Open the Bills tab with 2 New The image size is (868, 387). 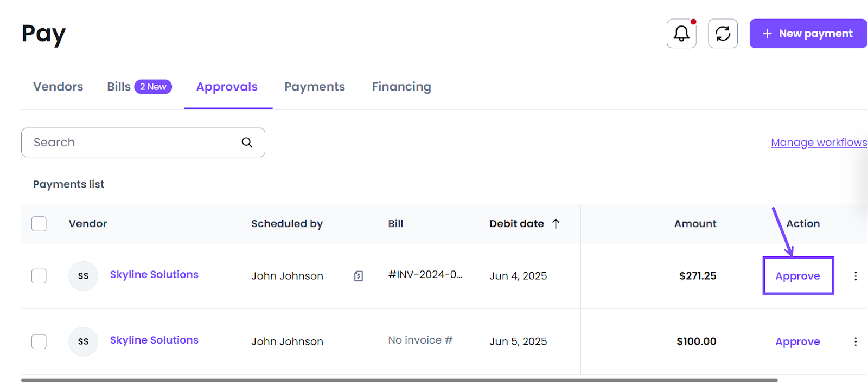coord(139,87)
